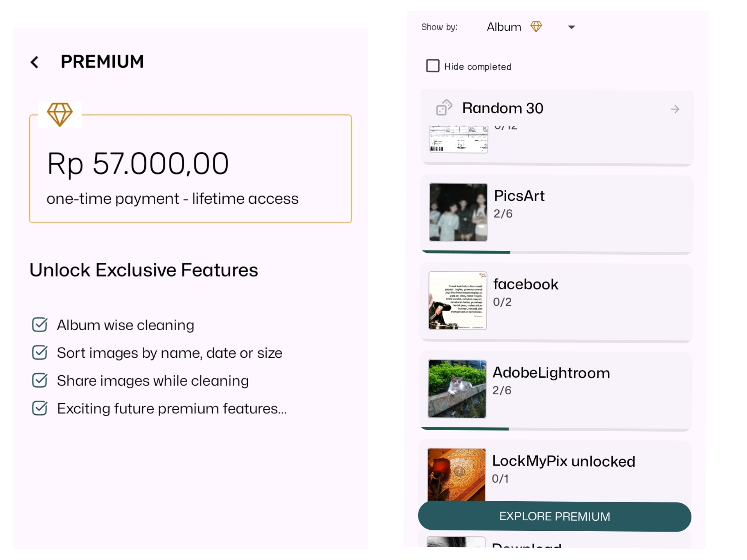The image size is (747, 560).
Task: Click the LockMyPix unlocked album title
Action: (563, 461)
